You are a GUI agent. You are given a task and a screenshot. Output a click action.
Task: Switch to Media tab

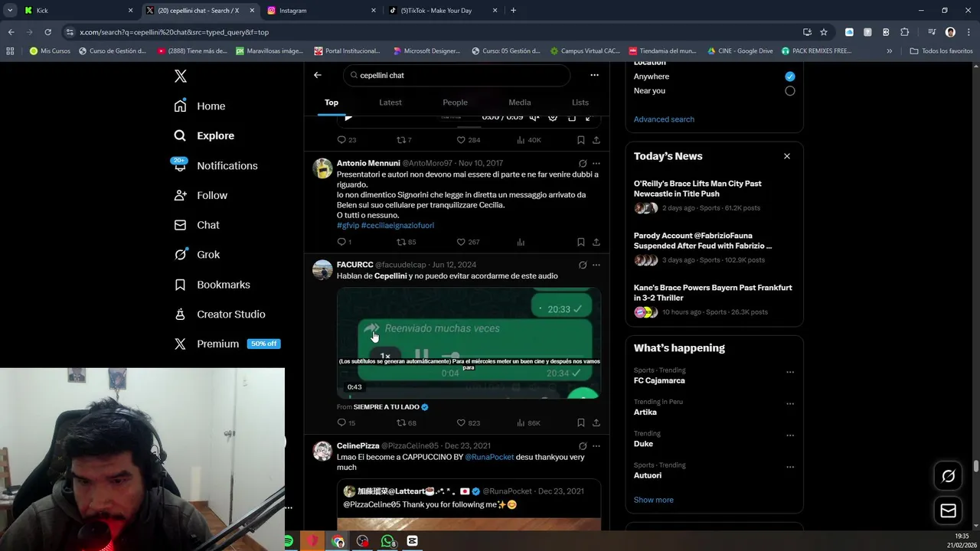tap(520, 103)
